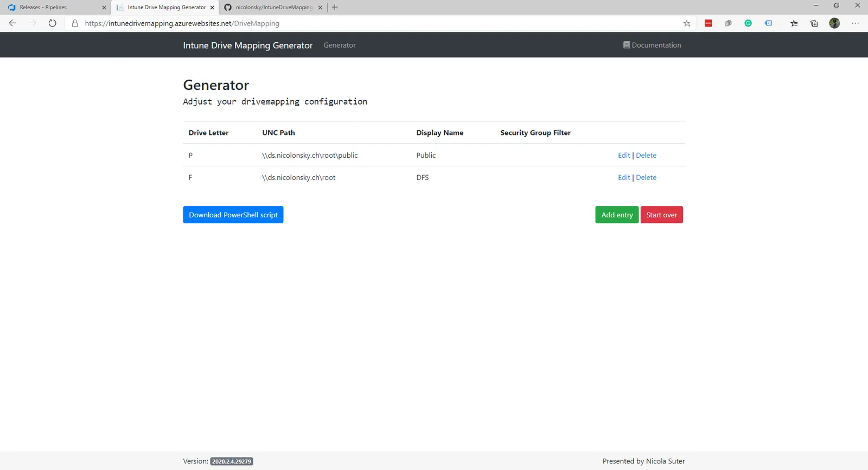Open the Generator nav item
Viewport: 868px width, 470px height.
pos(340,45)
